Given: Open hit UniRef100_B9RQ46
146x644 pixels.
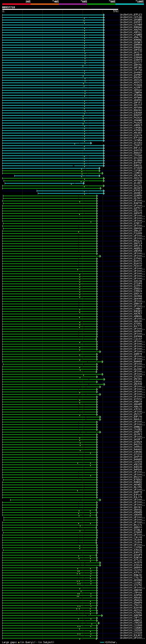Looking at the screenshot, I should 131,27.
